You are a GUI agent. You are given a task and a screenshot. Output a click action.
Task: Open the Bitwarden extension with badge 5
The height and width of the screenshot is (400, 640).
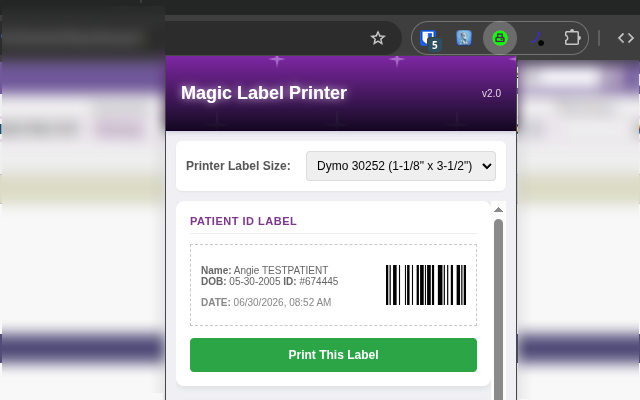tap(429, 39)
